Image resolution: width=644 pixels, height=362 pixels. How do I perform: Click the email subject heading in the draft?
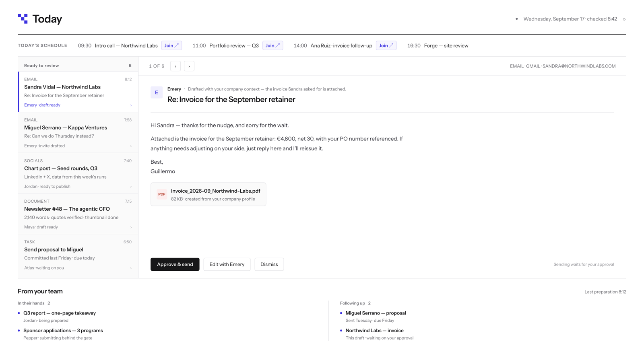[231, 99]
